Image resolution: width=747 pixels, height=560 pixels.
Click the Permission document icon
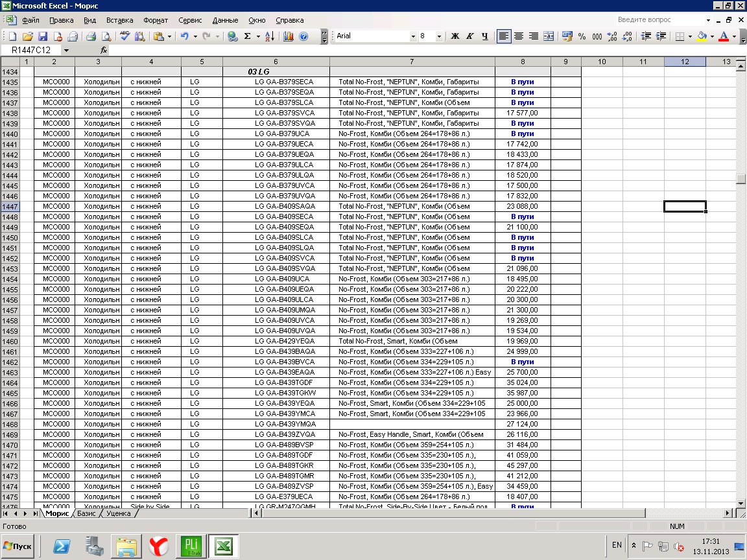pyautogui.click(x=58, y=36)
